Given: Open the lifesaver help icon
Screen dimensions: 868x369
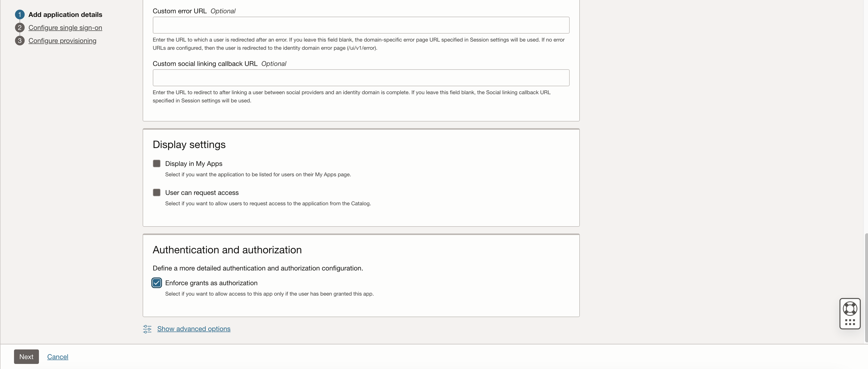Looking at the screenshot, I should click(850, 308).
